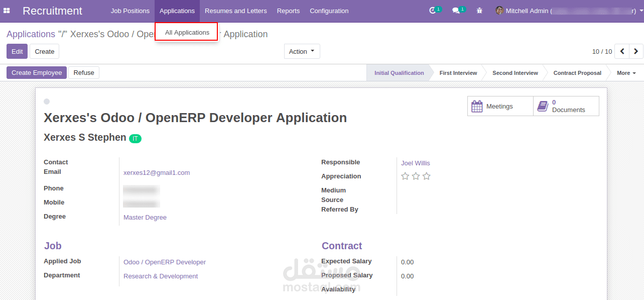Set appreciation to two stars
This screenshot has height=300, width=644.
pyautogui.click(x=416, y=176)
